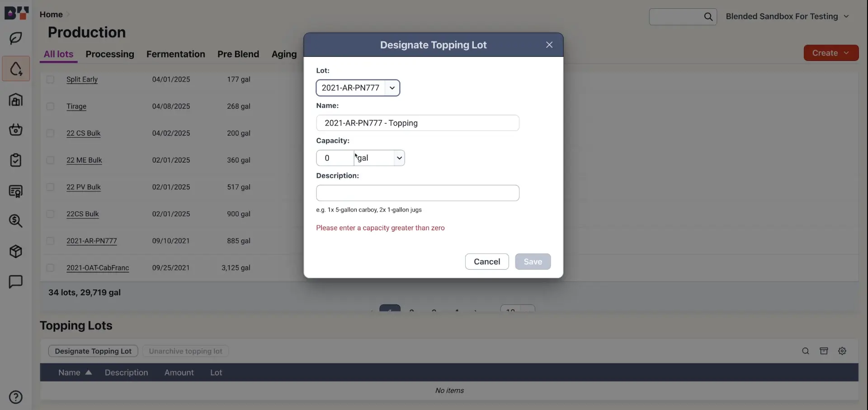The height and width of the screenshot is (410, 868).
Task: Open the Production droplet icon in sidebar
Action: [x=16, y=69]
